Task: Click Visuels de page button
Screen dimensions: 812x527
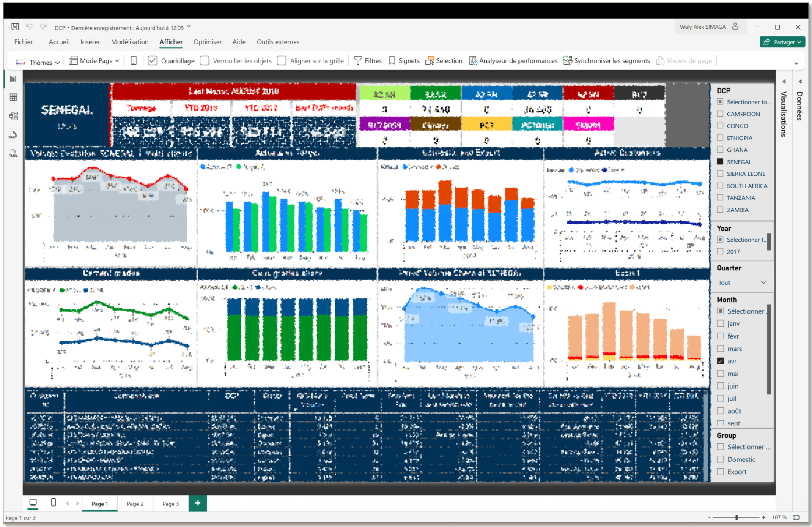Action: 684,61
